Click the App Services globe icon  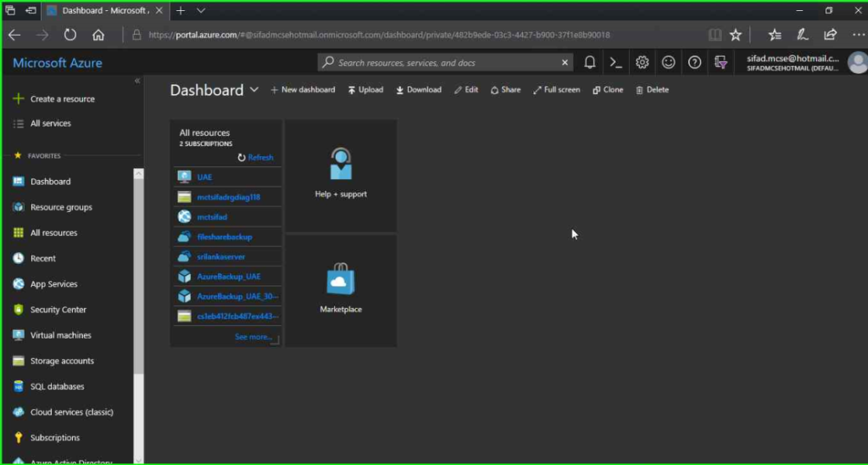click(19, 283)
